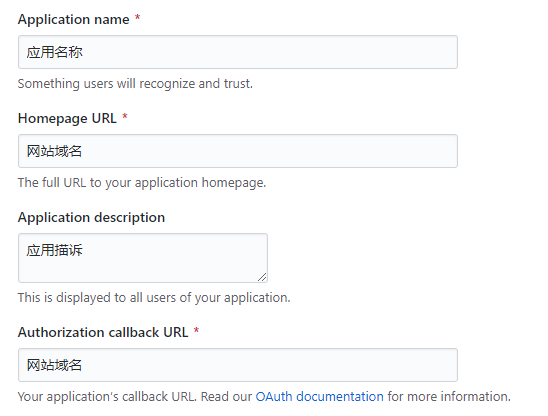
Task: Click the "Application name" label
Action: 74,19
